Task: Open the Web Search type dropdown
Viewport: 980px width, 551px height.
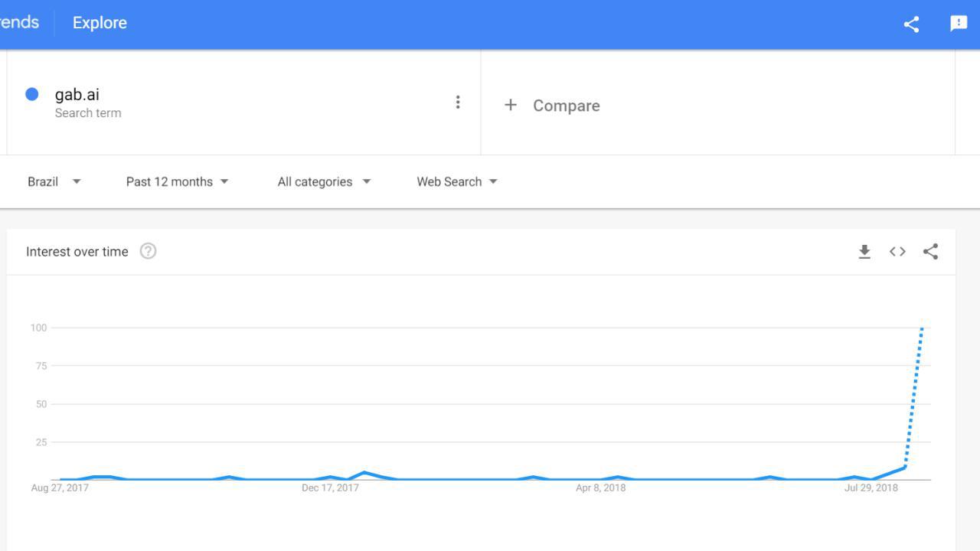Action: (x=457, y=181)
